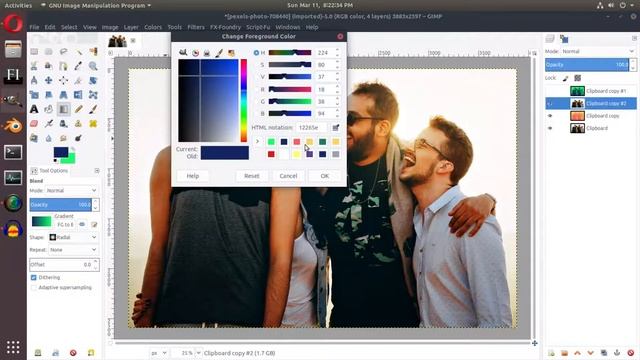
Task: Open Blender from the Ubuntu dock
Action: (13, 126)
